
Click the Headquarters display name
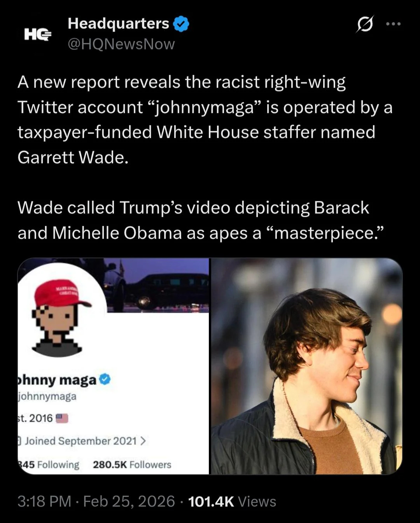[x=119, y=23]
